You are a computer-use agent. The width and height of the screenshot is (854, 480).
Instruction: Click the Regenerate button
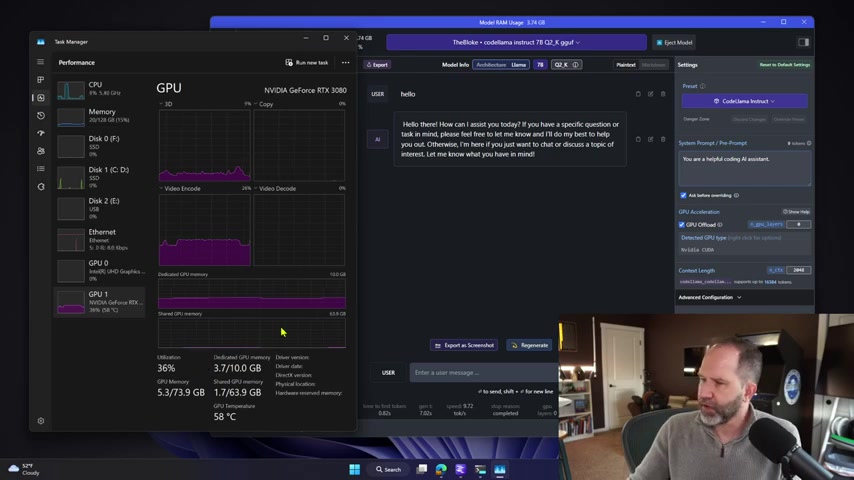529,345
